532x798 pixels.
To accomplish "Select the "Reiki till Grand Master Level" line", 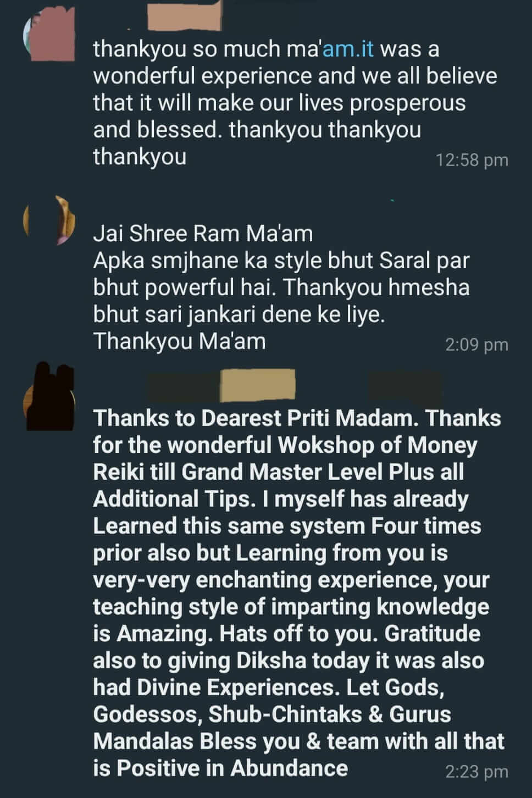I will pyautogui.click(x=278, y=472).
